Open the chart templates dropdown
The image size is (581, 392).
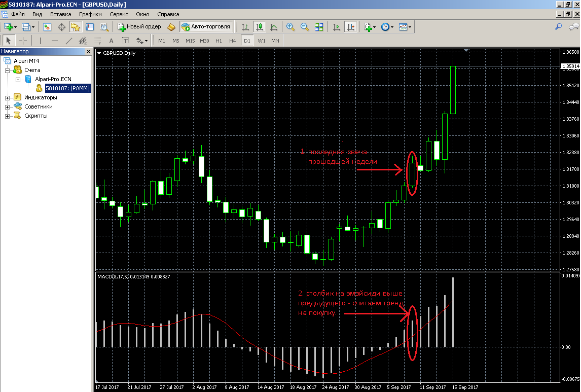point(405,27)
